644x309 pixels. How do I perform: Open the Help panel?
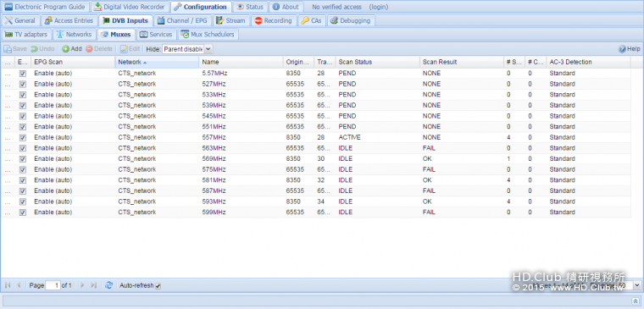coord(630,49)
